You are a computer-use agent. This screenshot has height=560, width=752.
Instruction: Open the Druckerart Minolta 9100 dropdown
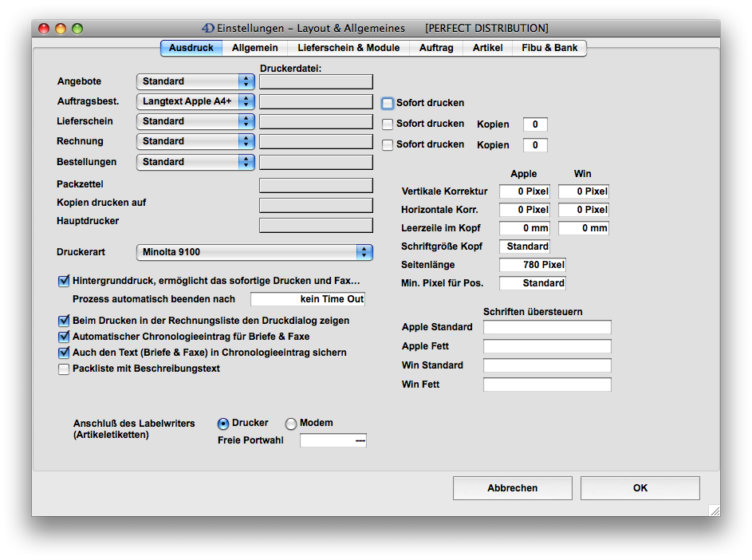[254, 252]
